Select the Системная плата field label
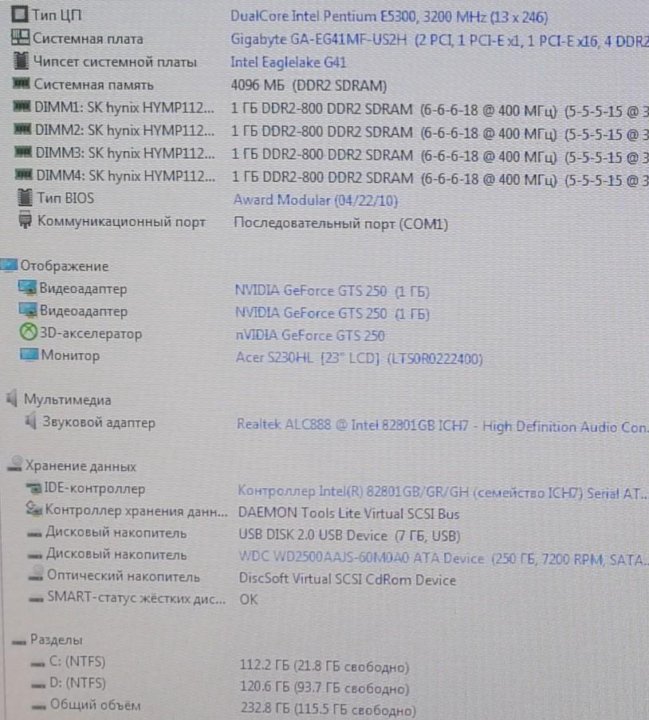 point(88,39)
